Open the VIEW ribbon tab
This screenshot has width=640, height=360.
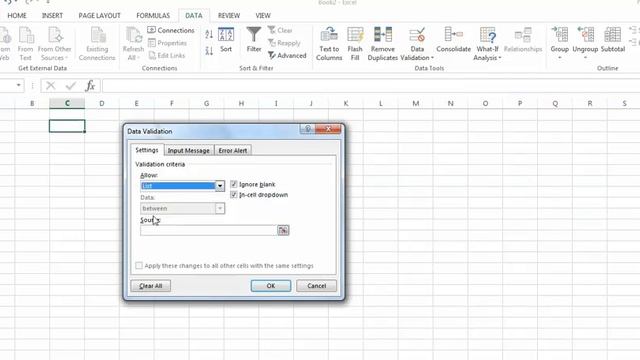(x=263, y=16)
